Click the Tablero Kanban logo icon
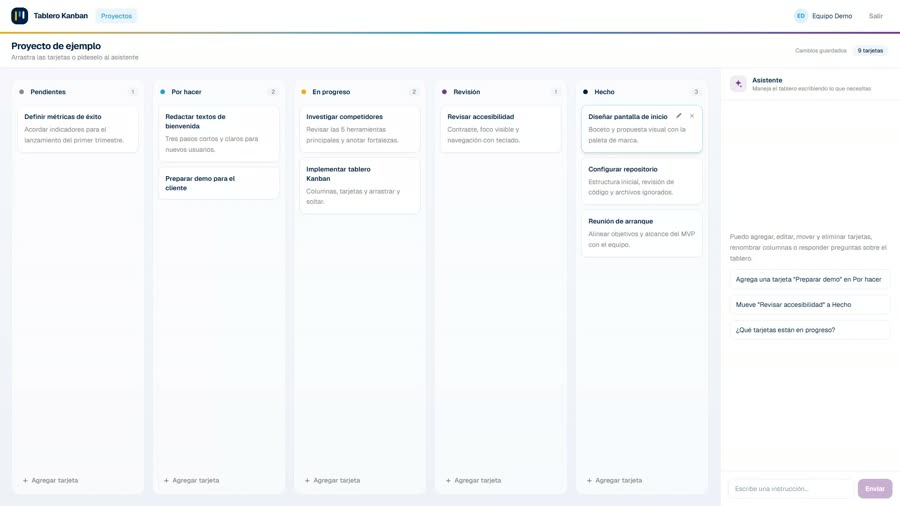The image size is (900, 506). pyautogui.click(x=20, y=15)
